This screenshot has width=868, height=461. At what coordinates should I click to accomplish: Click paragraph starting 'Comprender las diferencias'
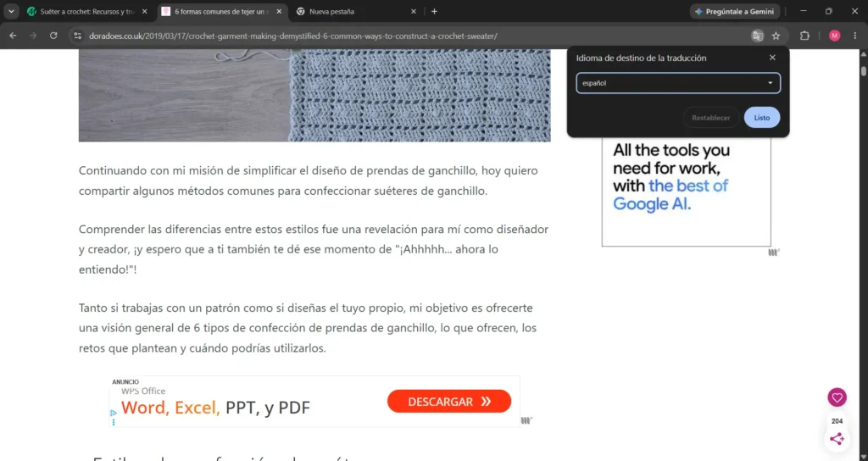314,249
